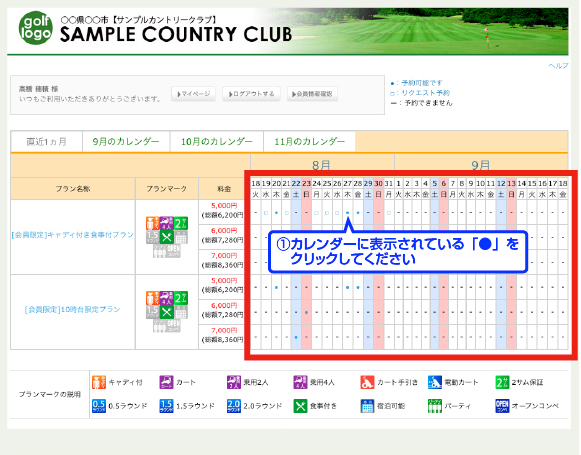This screenshot has width=581, height=455.
Task: Click the ログアウトする button
Action: 251,94
